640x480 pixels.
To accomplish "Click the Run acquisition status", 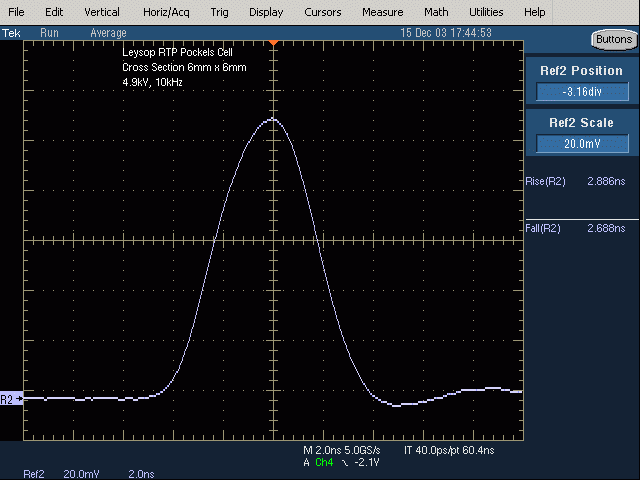I will click(x=49, y=33).
